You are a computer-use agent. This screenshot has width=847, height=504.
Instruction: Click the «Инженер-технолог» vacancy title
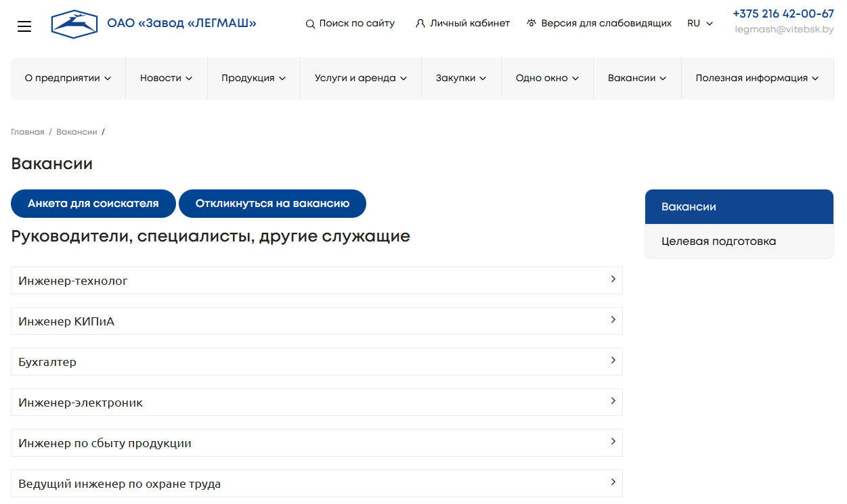coord(73,281)
